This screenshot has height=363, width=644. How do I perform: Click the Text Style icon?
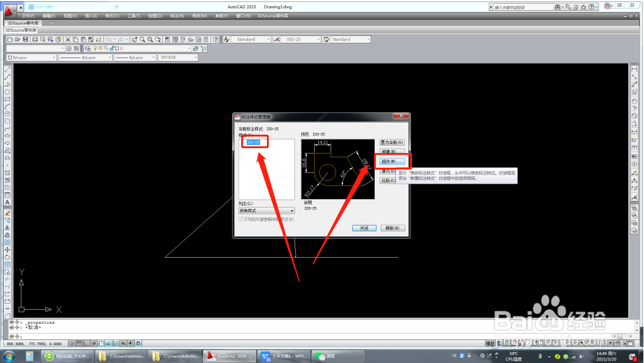[227, 39]
